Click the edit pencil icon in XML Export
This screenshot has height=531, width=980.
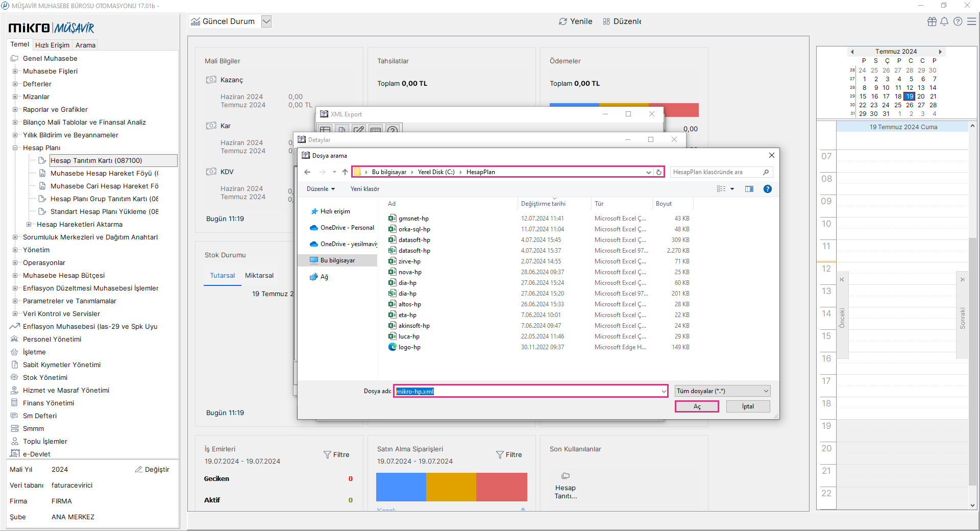point(359,130)
